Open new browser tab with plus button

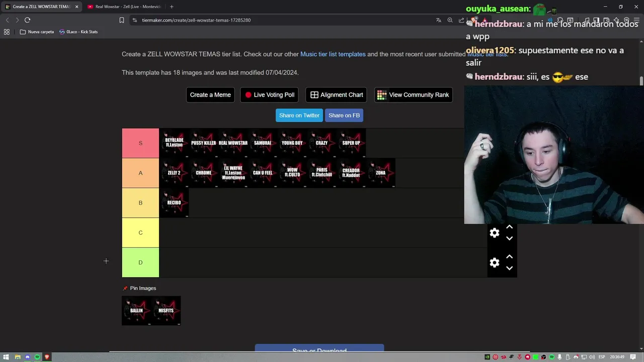(x=172, y=7)
